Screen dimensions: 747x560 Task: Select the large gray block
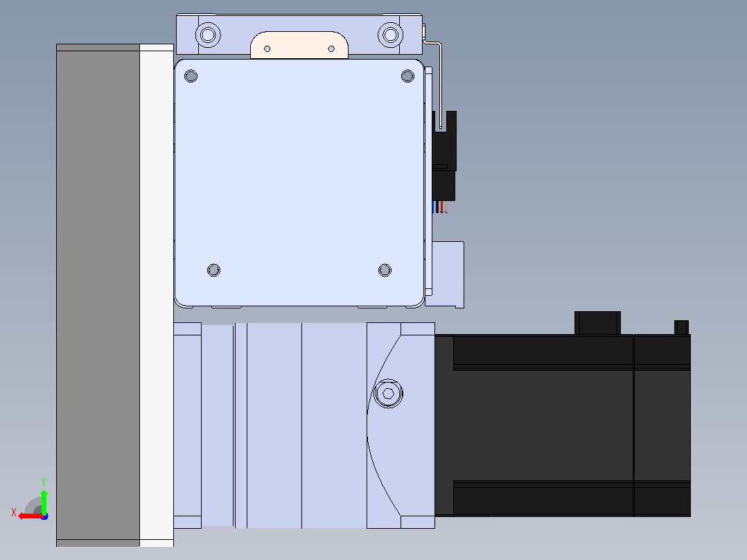[98, 295]
